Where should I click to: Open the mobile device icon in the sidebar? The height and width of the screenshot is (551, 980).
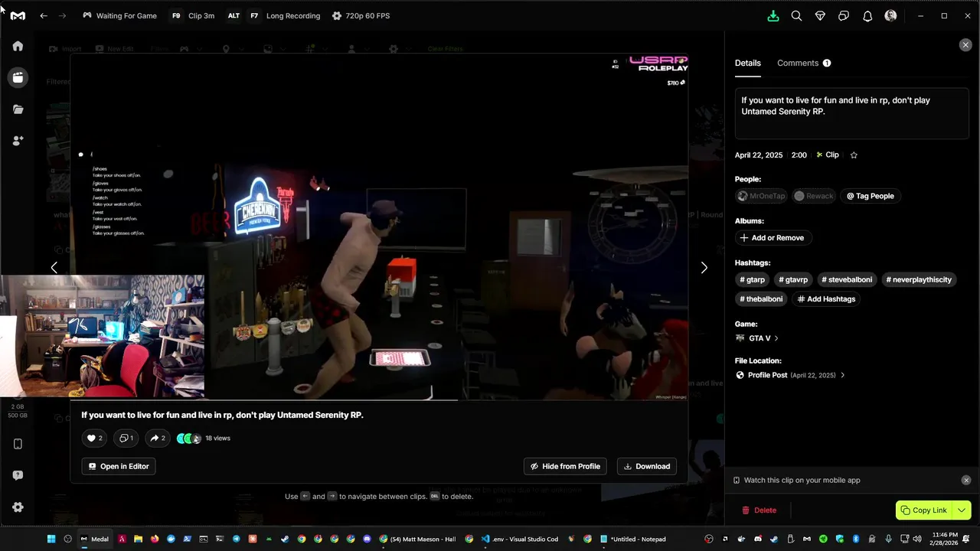pyautogui.click(x=18, y=444)
